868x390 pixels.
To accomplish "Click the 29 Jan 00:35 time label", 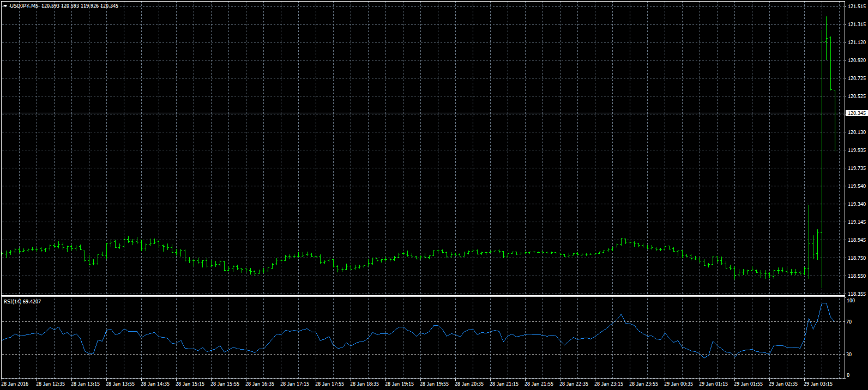I will point(679,384).
